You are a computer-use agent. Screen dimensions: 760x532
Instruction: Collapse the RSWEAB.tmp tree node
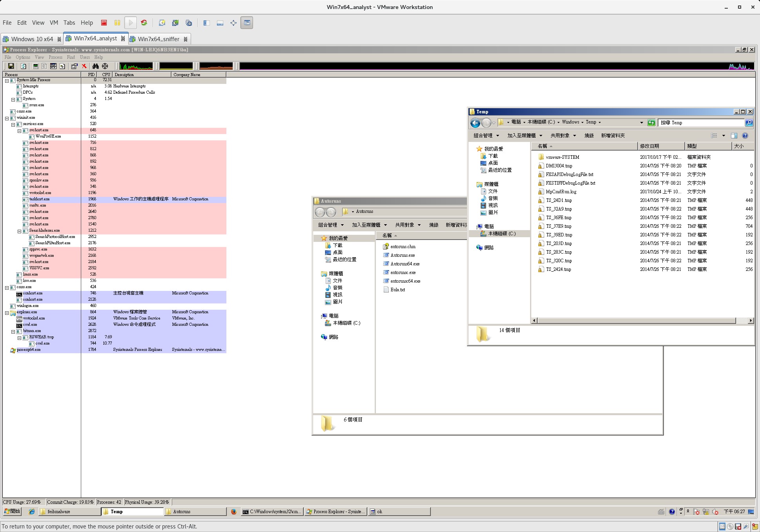tap(19, 338)
